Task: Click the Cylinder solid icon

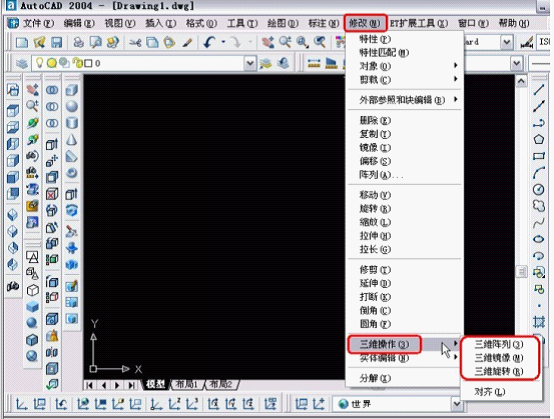Action: [72, 123]
